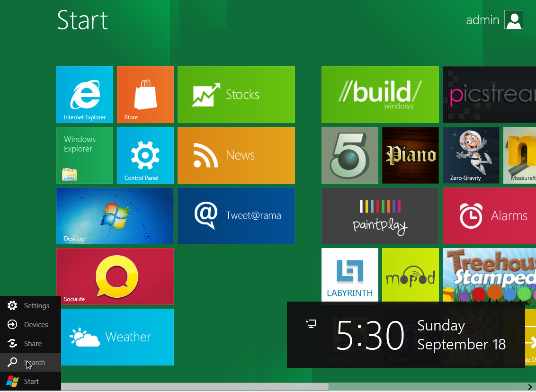Open the Devices charm
This screenshot has height=392, width=536.
pyautogui.click(x=30, y=325)
